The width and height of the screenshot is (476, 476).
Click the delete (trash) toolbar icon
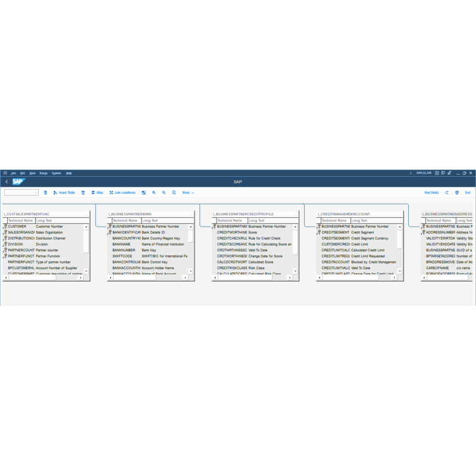click(x=83, y=192)
